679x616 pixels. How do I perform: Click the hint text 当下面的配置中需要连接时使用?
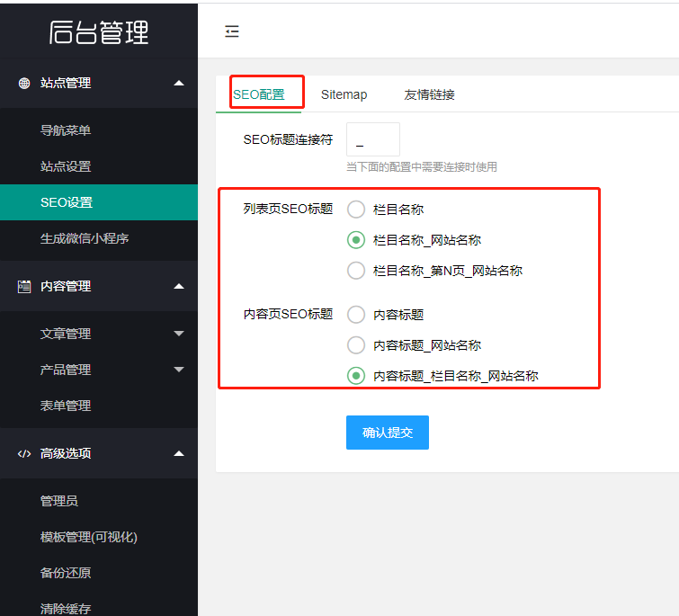coord(422,166)
